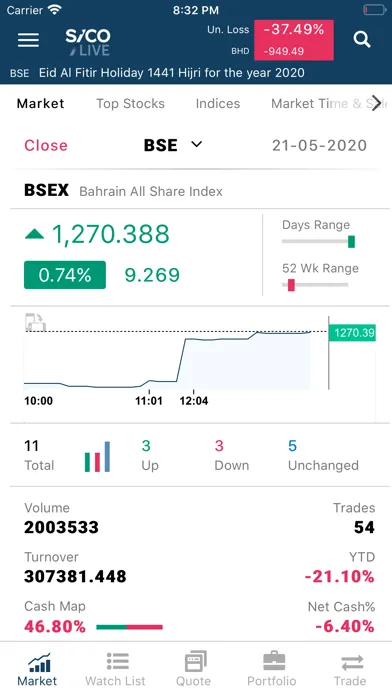
Task: Select the Market top tab
Action: click(x=40, y=103)
